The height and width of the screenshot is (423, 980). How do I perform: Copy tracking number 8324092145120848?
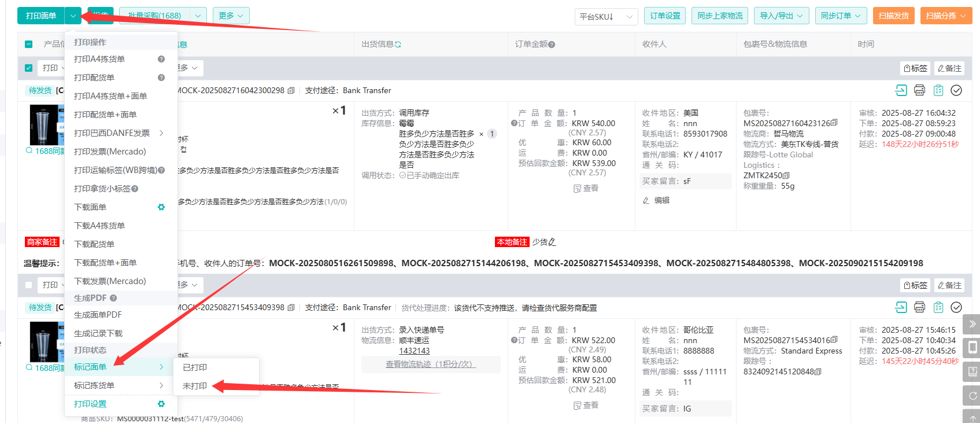(x=818, y=371)
